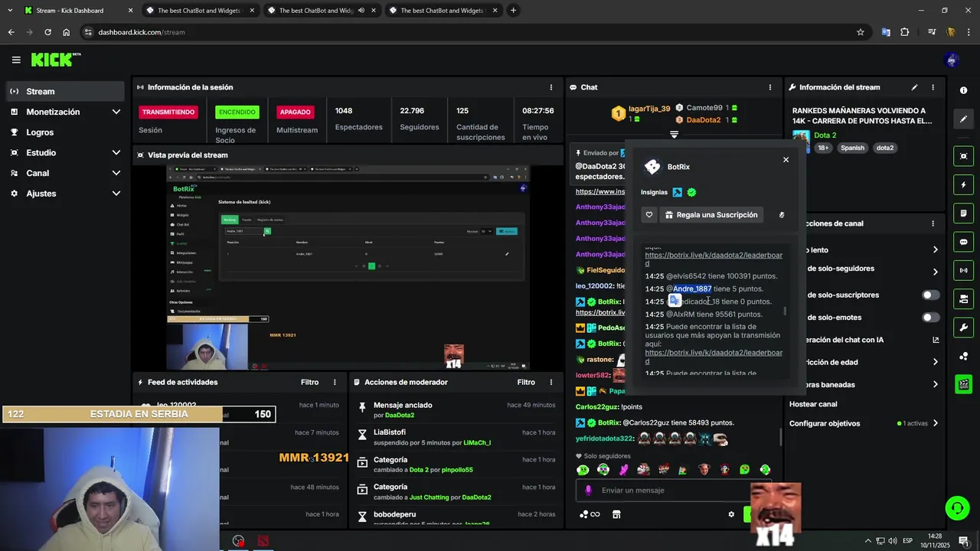The image size is (980, 551).
Task: Expand the chat leaderboard collapse handle
Action: coord(674,135)
